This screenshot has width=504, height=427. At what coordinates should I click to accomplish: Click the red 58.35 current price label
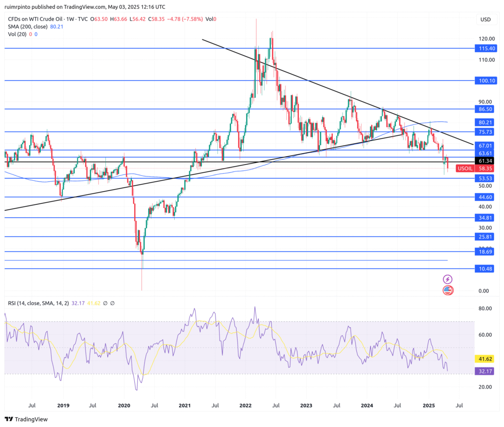(x=486, y=168)
